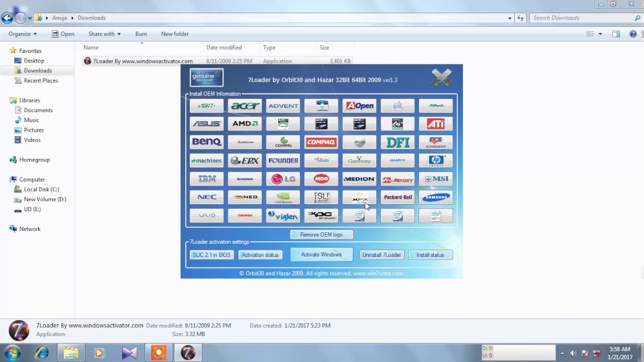Choose the Gigabyte OEM logo
The image size is (644, 362).
pyautogui.click(x=398, y=160)
